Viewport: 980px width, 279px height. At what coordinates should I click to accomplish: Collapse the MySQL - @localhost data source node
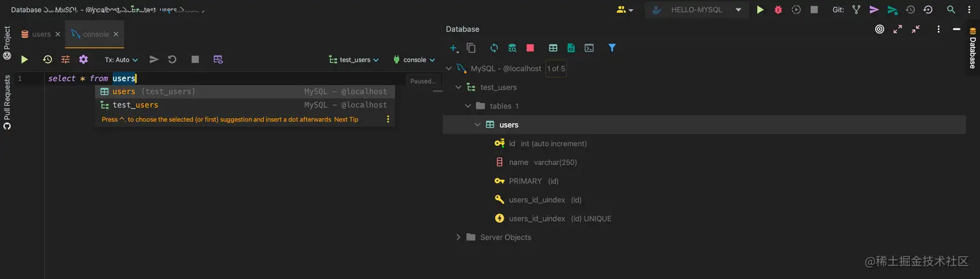(449, 69)
